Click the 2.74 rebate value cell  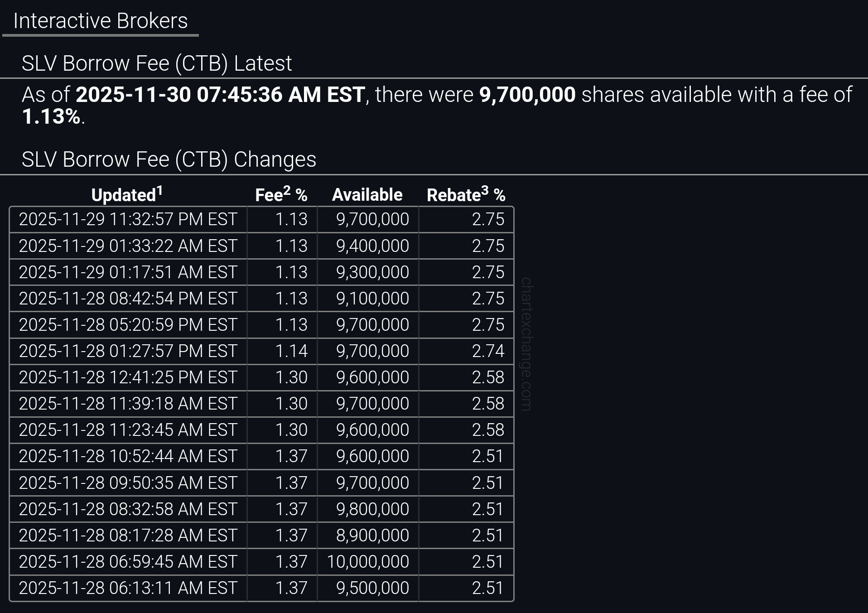[488, 351]
